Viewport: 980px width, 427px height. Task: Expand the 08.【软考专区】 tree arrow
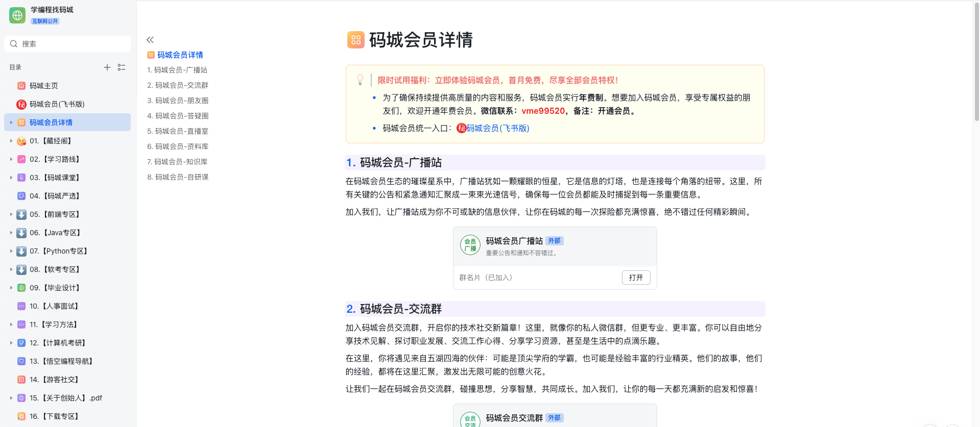click(11, 269)
